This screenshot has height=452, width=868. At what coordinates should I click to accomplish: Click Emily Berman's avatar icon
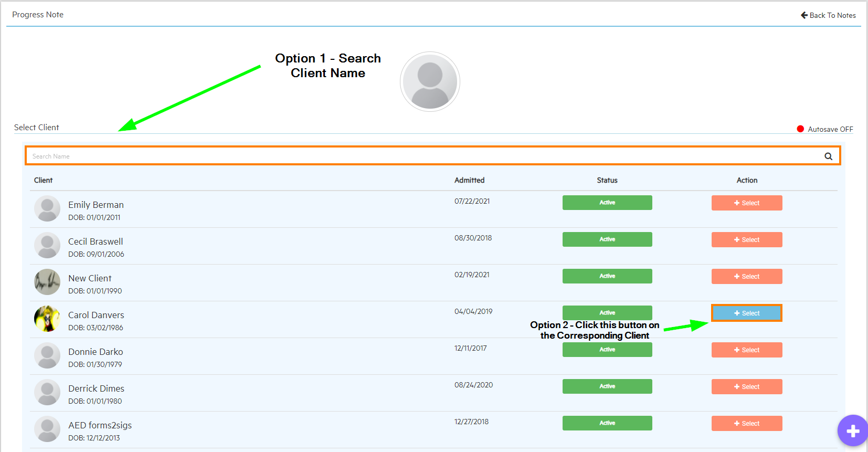click(47, 208)
